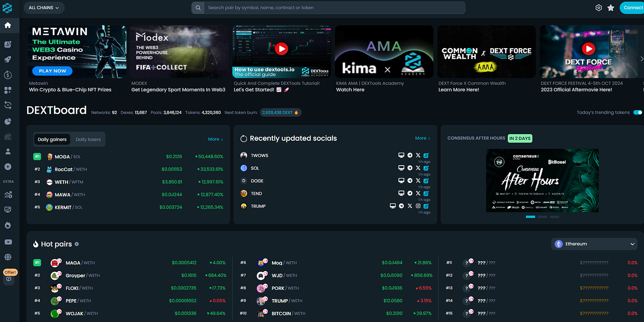This screenshot has width=644, height=322.
Task: Open the feedback chat icon below Offer!
Action: (x=8, y=279)
